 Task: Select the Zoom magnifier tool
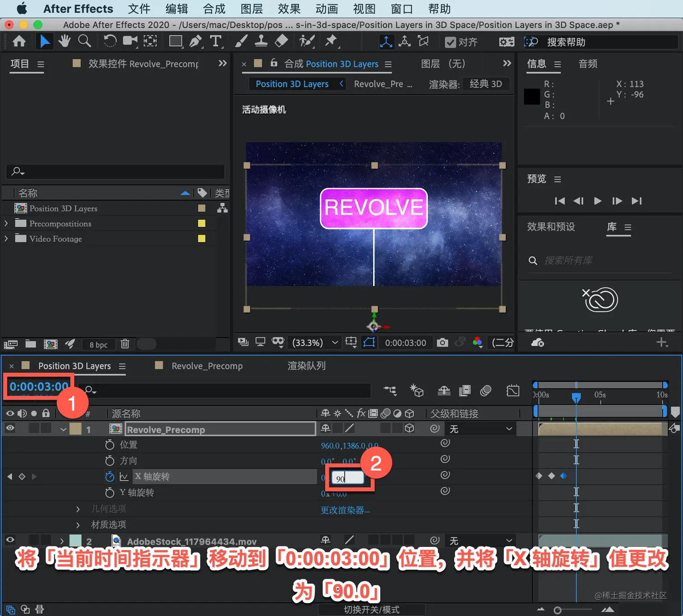[x=84, y=41]
